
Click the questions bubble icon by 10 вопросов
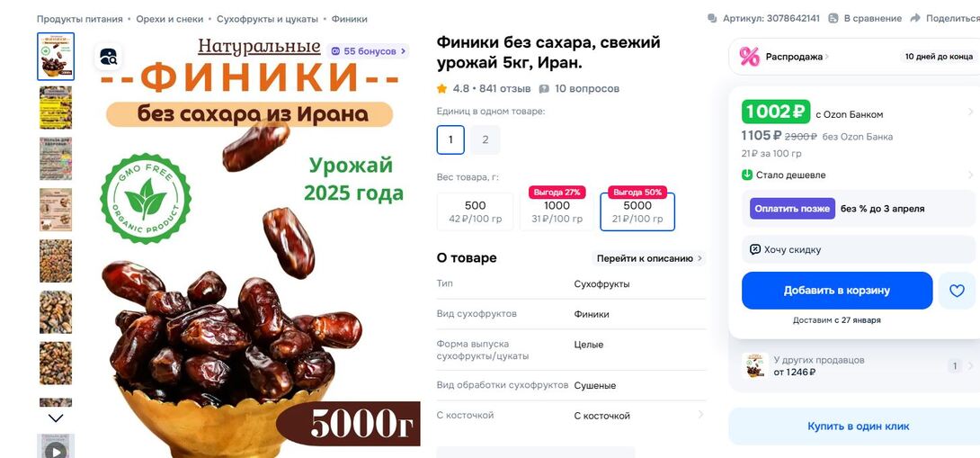click(544, 89)
